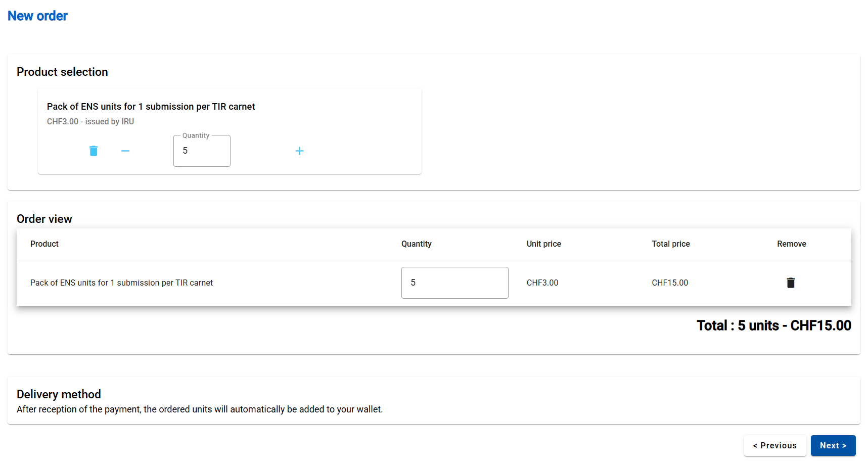Click the quantity input in Order view row
Image resolution: width=868 pixels, height=464 pixels.
pos(454,283)
